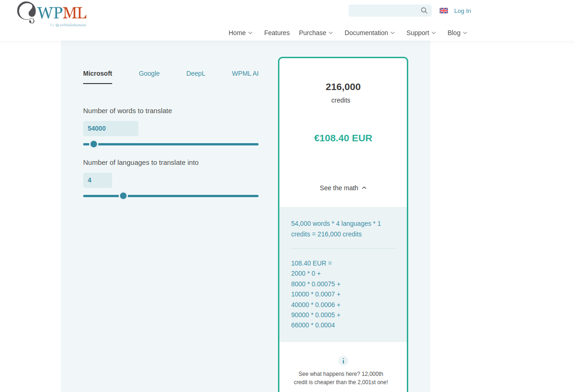Viewport: 574px width, 392px height.
Task: Switch to the DeepL tab
Action: point(196,73)
